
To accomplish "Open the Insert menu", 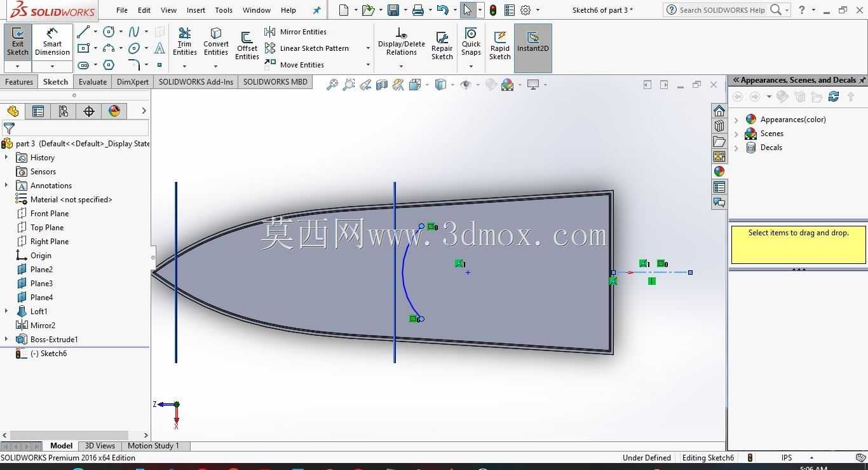I will point(196,10).
